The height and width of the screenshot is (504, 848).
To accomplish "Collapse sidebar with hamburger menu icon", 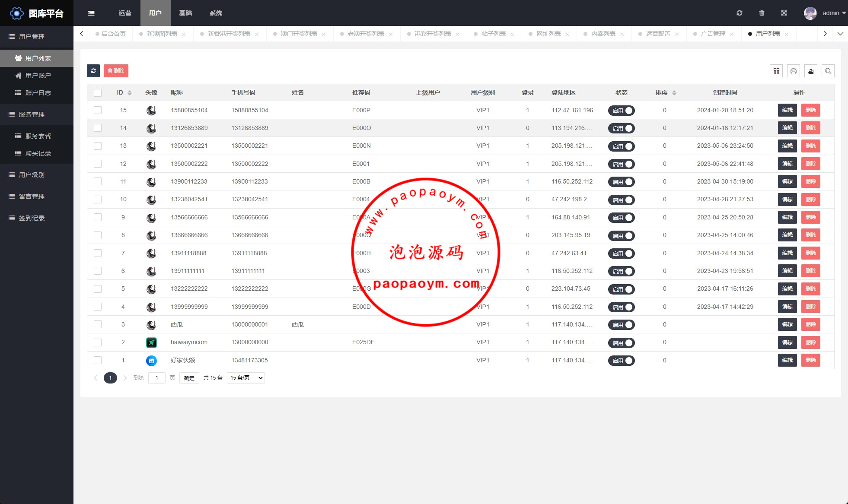I will [x=91, y=13].
